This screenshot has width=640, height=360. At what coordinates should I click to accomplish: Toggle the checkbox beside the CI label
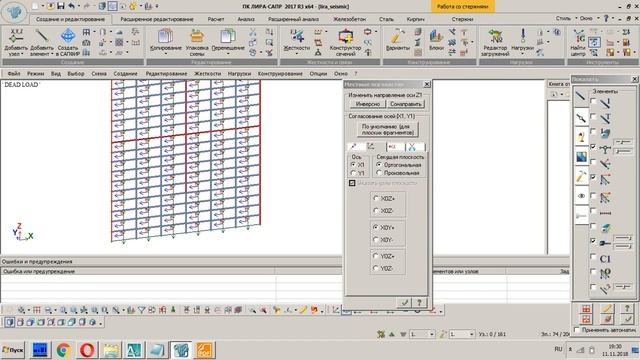point(593,256)
